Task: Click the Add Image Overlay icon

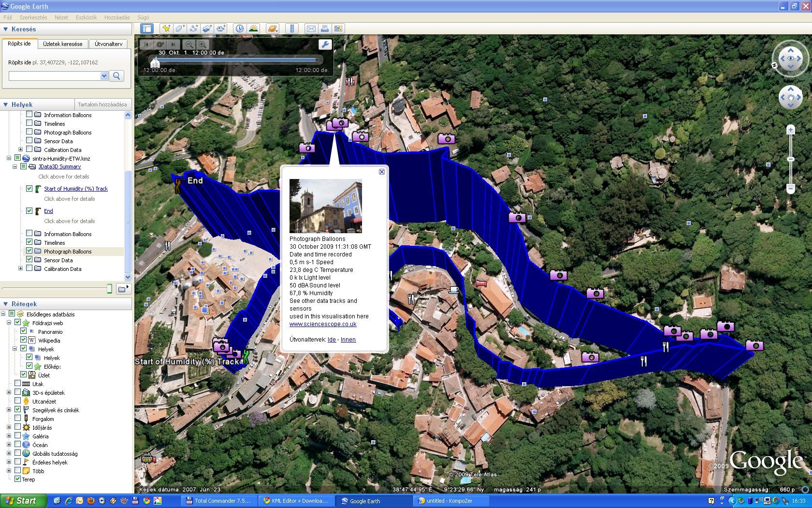Action: click(x=207, y=29)
